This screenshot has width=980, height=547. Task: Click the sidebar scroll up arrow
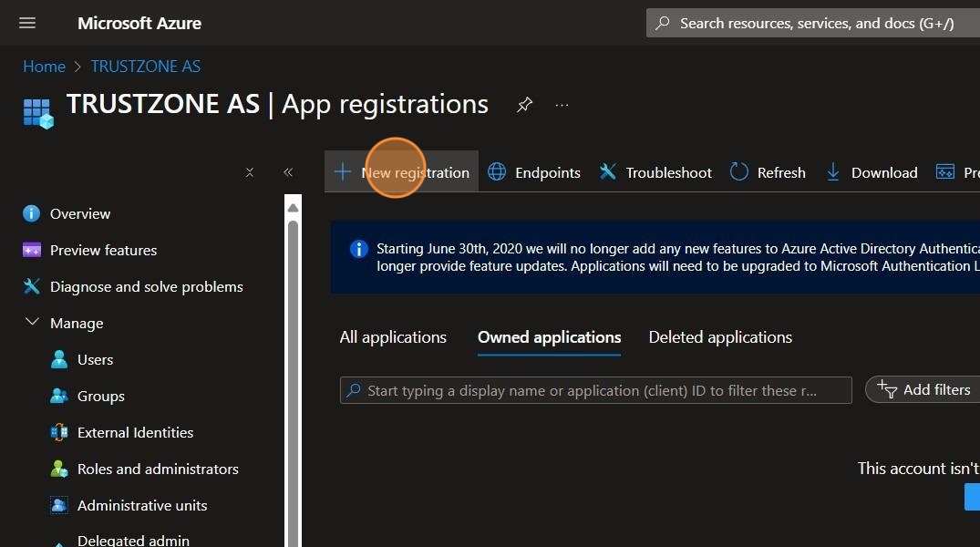click(293, 208)
